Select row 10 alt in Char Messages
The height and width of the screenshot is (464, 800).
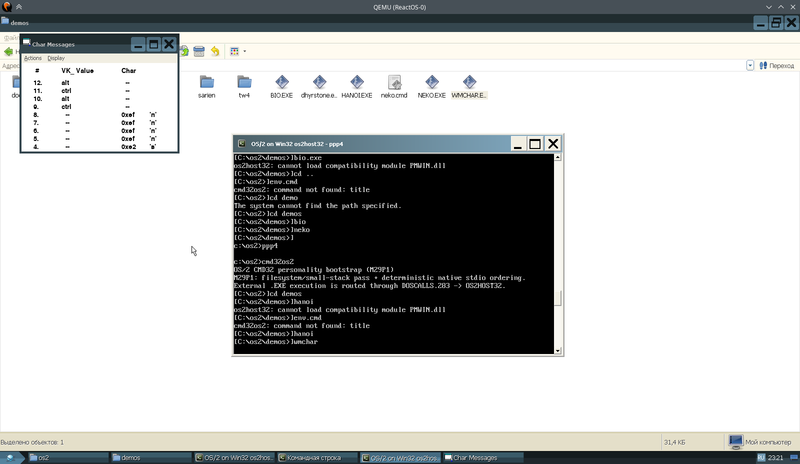tap(99, 99)
